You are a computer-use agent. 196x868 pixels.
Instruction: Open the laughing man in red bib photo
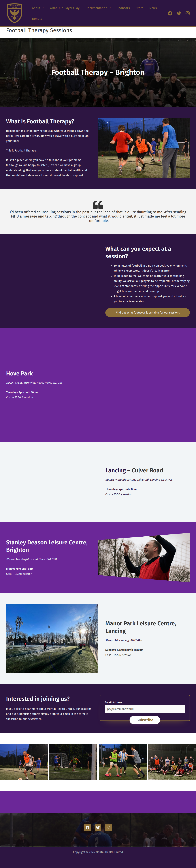144,557
